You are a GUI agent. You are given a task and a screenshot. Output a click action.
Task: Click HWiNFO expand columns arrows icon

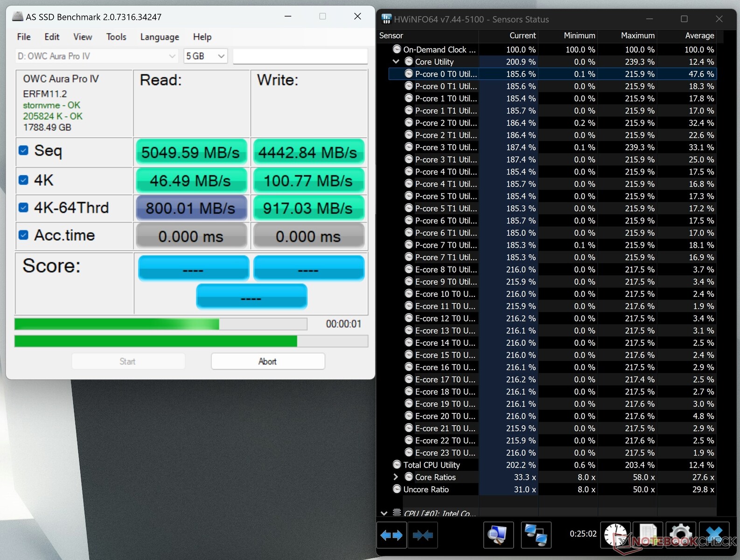pyautogui.click(x=391, y=535)
